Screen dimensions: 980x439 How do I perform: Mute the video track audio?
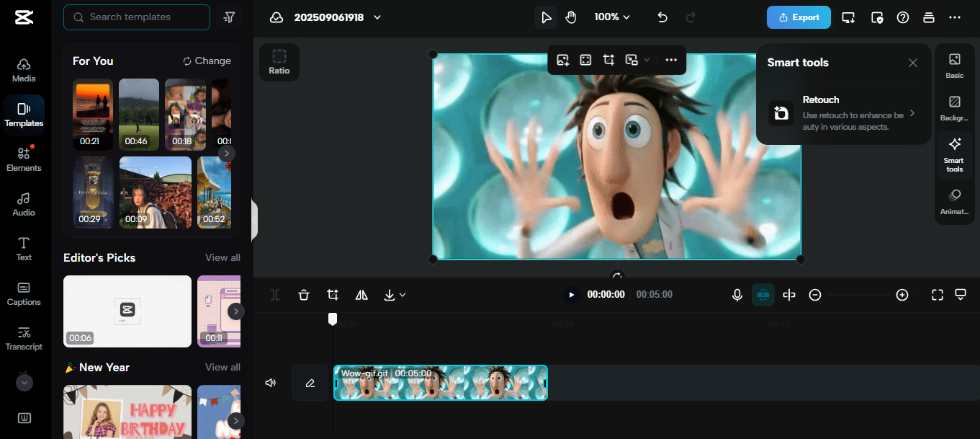pyautogui.click(x=270, y=383)
